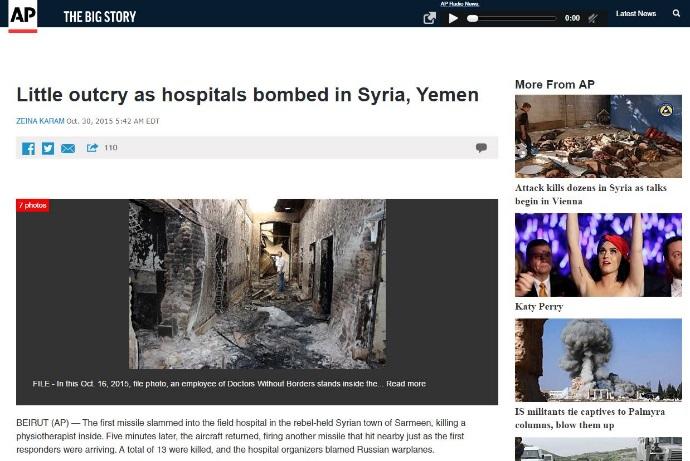Image resolution: width=690 pixels, height=461 pixels.
Task: Email this article via envelope icon
Action: click(x=68, y=149)
